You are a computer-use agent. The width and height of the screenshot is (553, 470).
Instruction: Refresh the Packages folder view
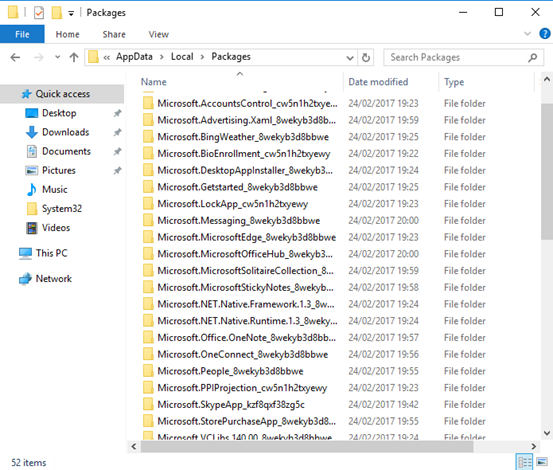tap(366, 57)
